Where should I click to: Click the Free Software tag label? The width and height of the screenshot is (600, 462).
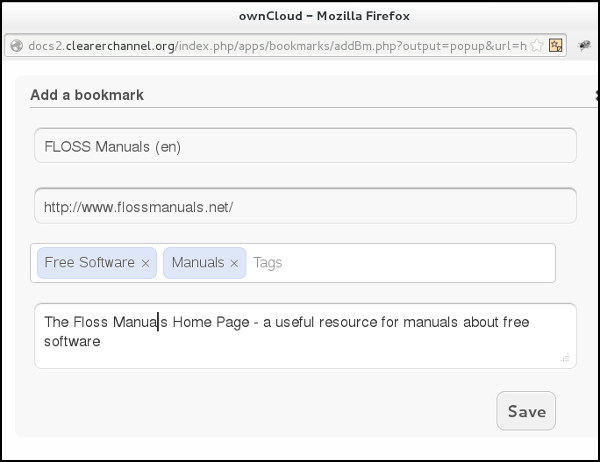90,263
